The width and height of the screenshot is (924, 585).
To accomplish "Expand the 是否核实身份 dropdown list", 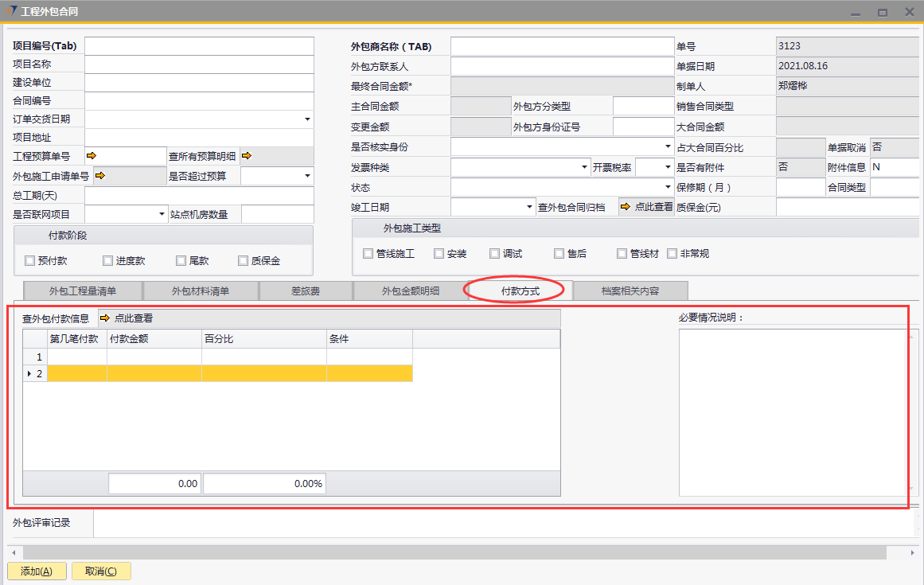I will (668, 147).
